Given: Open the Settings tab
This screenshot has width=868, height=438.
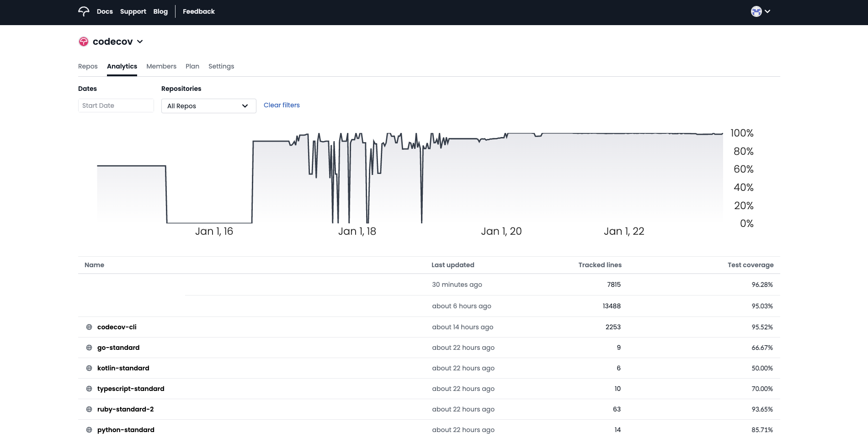Looking at the screenshot, I should (x=221, y=66).
